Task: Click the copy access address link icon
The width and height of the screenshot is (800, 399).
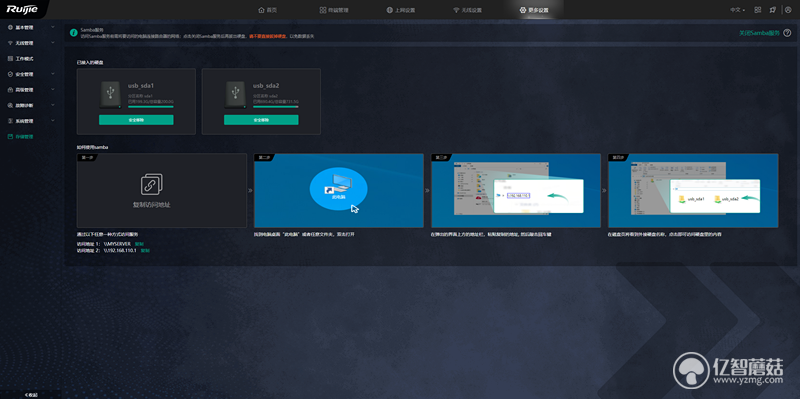Action: (x=152, y=184)
